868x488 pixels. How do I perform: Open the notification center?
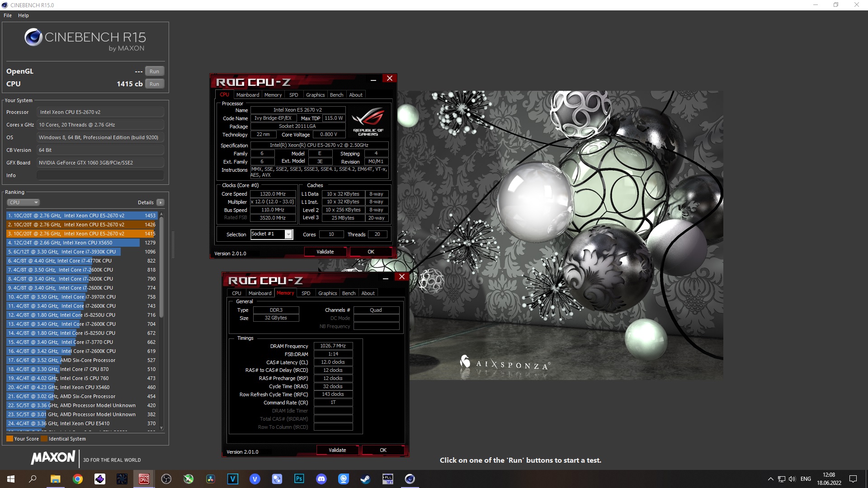coord(853,479)
